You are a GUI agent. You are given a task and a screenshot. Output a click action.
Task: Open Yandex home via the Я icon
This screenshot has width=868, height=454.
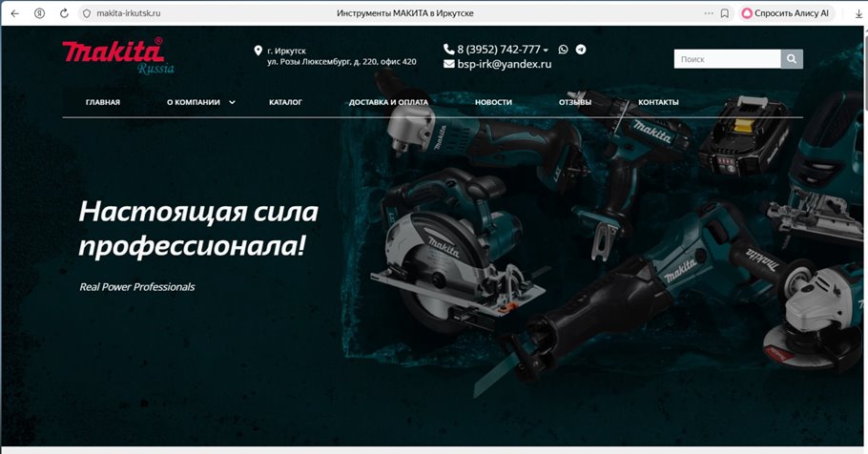pyautogui.click(x=39, y=13)
